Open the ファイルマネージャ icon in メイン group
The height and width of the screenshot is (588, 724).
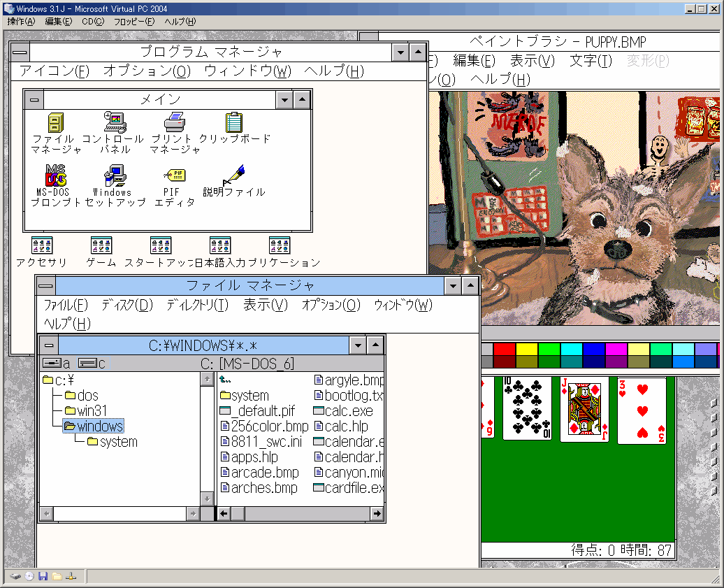pyautogui.click(x=57, y=123)
